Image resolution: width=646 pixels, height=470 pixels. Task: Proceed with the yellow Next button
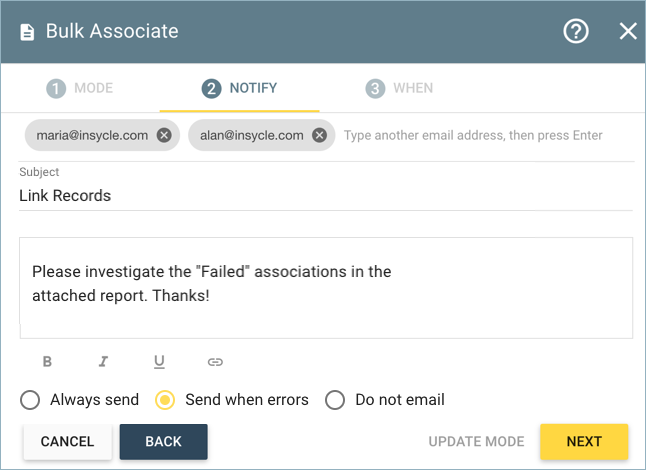[x=584, y=442]
